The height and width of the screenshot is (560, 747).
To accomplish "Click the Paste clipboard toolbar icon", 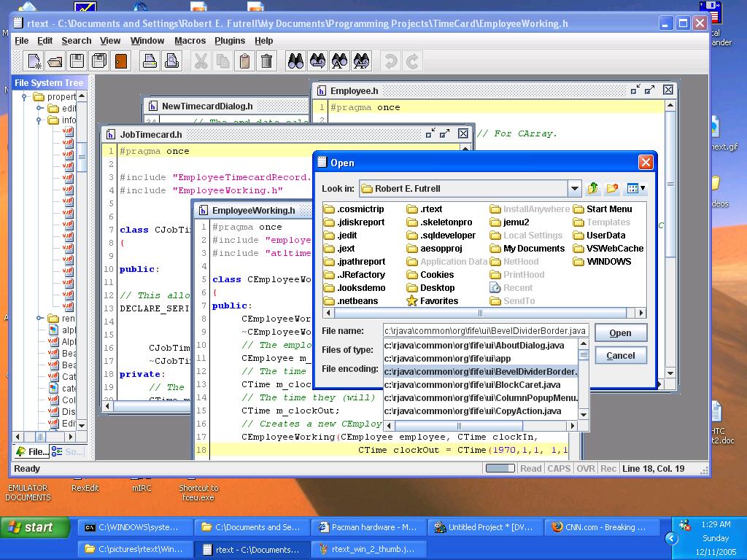I will coord(245,61).
